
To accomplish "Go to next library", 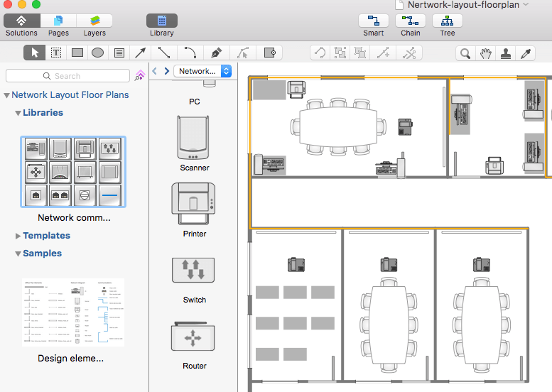I will (166, 71).
